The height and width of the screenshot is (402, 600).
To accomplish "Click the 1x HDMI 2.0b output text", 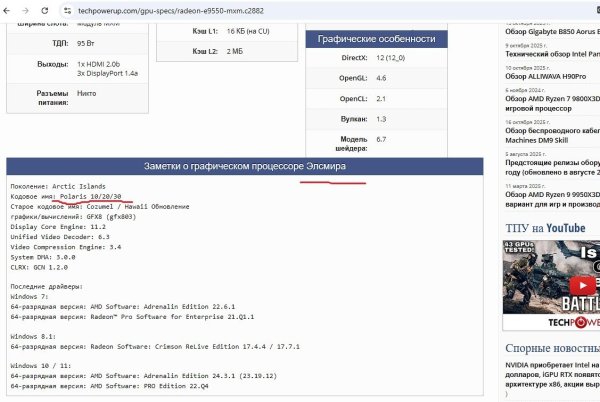I will pos(98,64).
